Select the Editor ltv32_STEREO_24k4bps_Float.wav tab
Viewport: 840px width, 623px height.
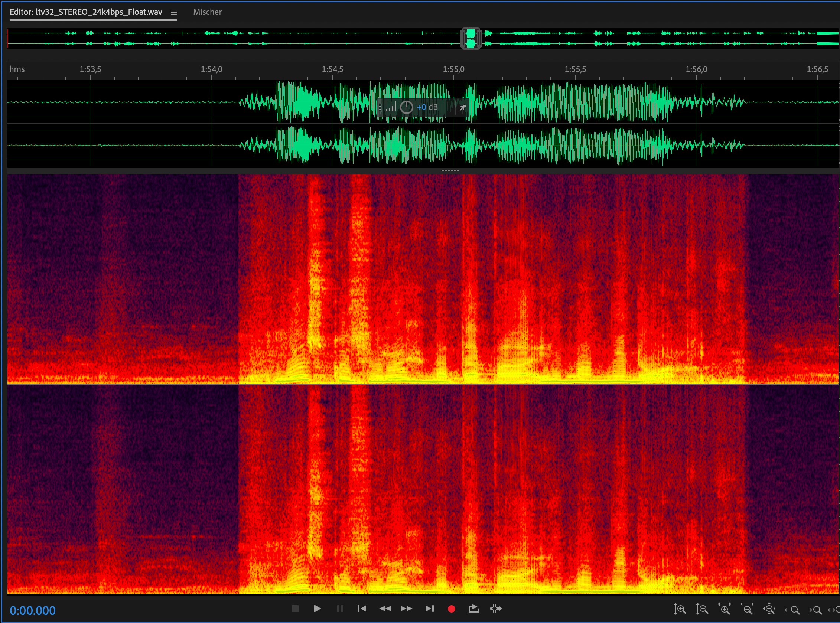pyautogui.click(x=86, y=12)
